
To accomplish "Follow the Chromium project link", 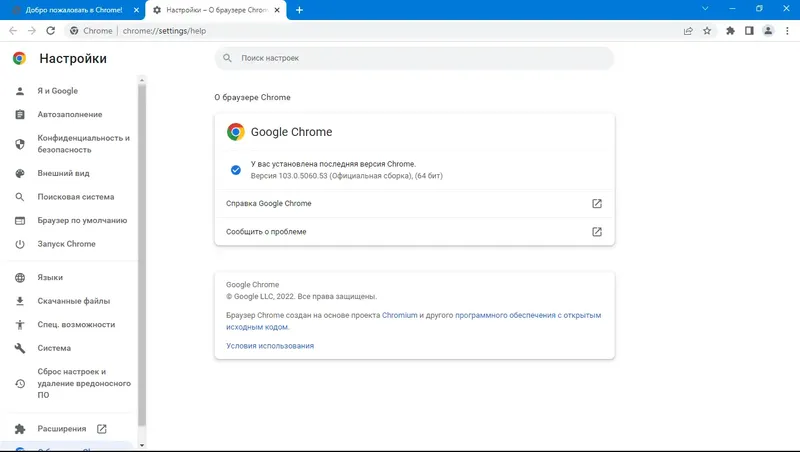I will pyautogui.click(x=399, y=315).
